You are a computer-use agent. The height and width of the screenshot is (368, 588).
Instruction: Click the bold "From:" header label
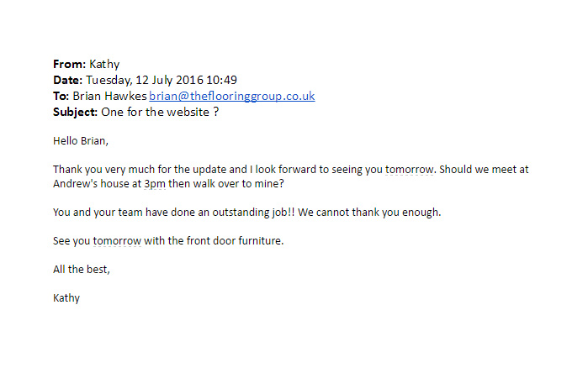coord(69,64)
